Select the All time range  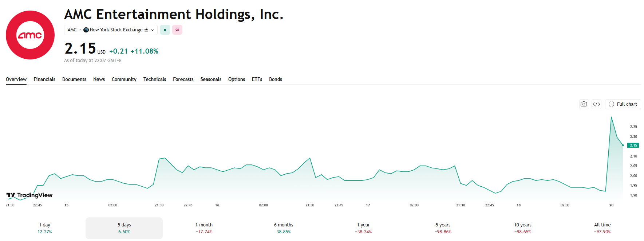pos(602,228)
